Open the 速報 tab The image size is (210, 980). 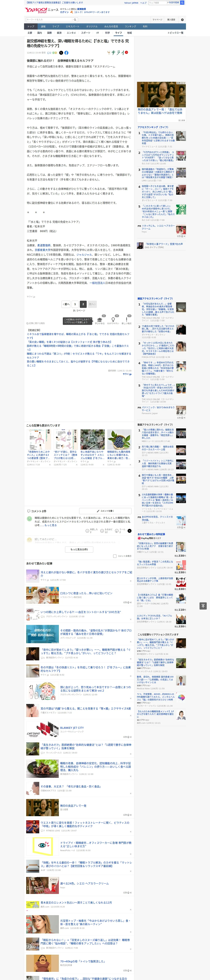[x=43, y=26]
